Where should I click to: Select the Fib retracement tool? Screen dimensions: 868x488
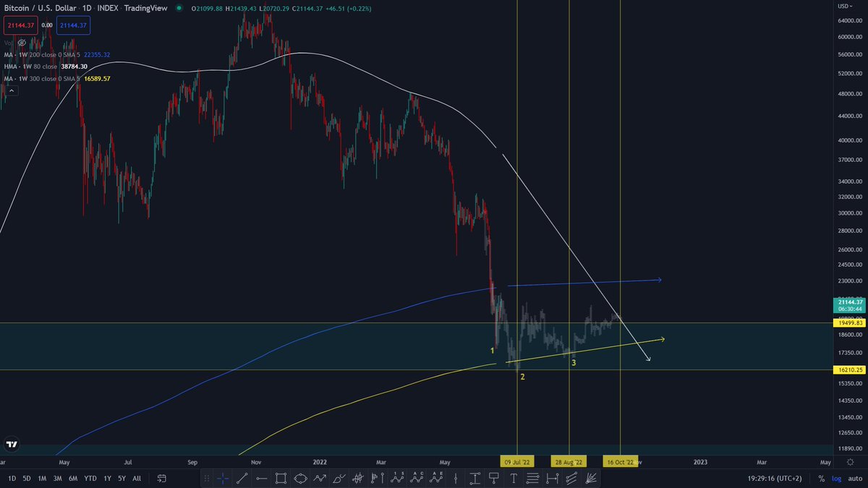(532, 478)
